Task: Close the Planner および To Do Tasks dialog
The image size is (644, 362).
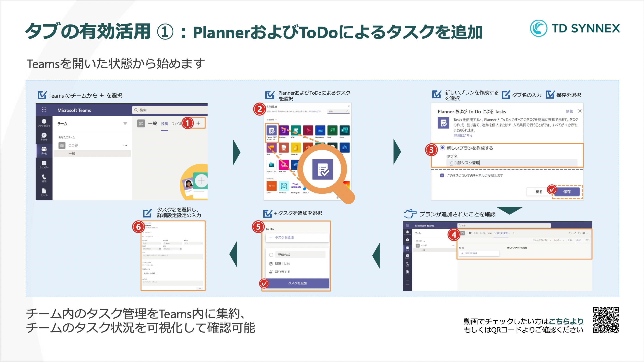Action: coord(580,111)
